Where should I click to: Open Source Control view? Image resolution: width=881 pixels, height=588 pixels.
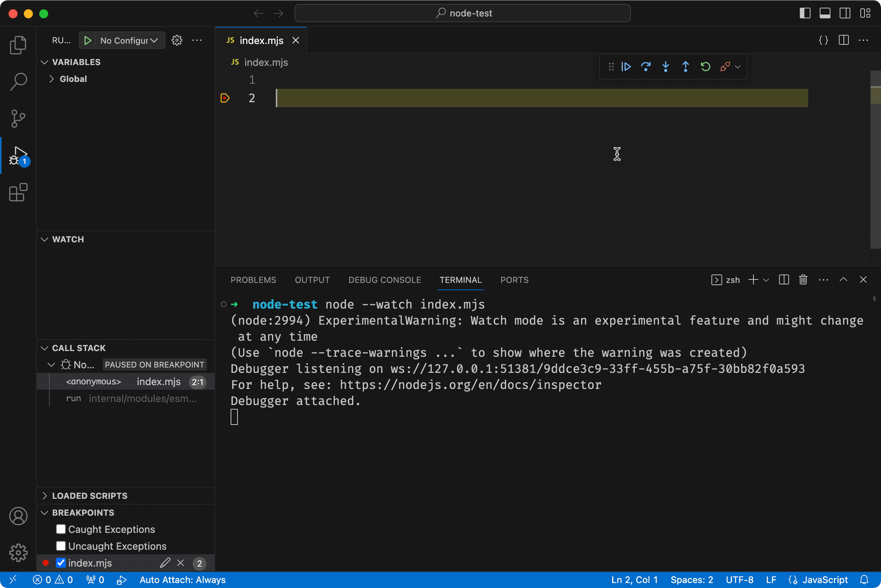point(18,118)
